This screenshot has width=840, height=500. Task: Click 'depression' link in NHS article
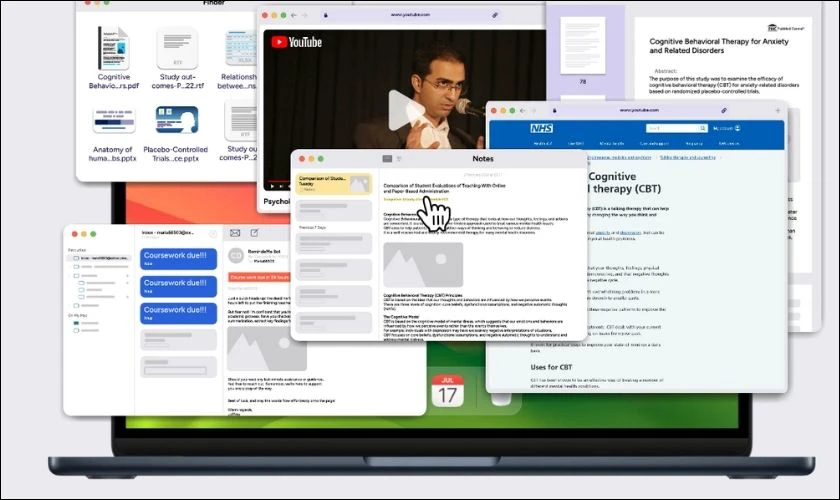click(x=631, y=233)
